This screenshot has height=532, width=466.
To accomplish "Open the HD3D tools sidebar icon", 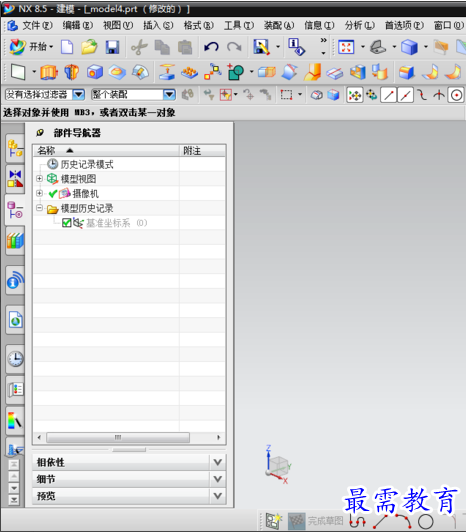I will (x=15, y=280).
